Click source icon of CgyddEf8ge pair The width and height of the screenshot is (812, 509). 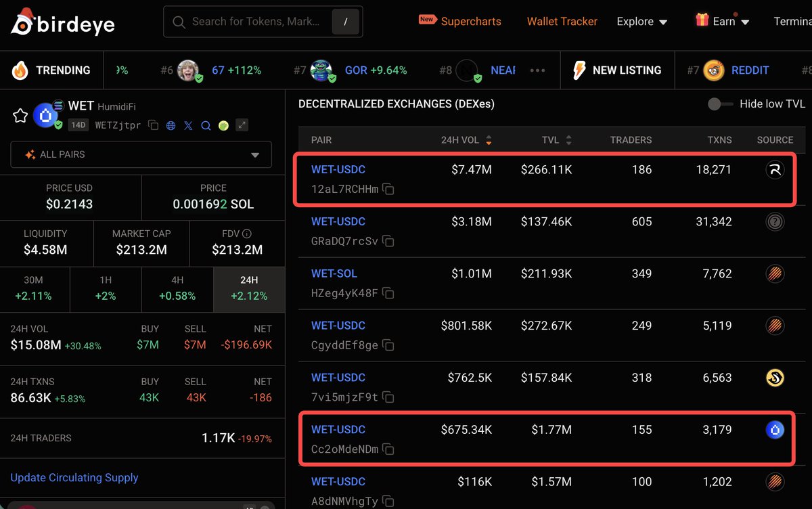click(x=775, y=326)
